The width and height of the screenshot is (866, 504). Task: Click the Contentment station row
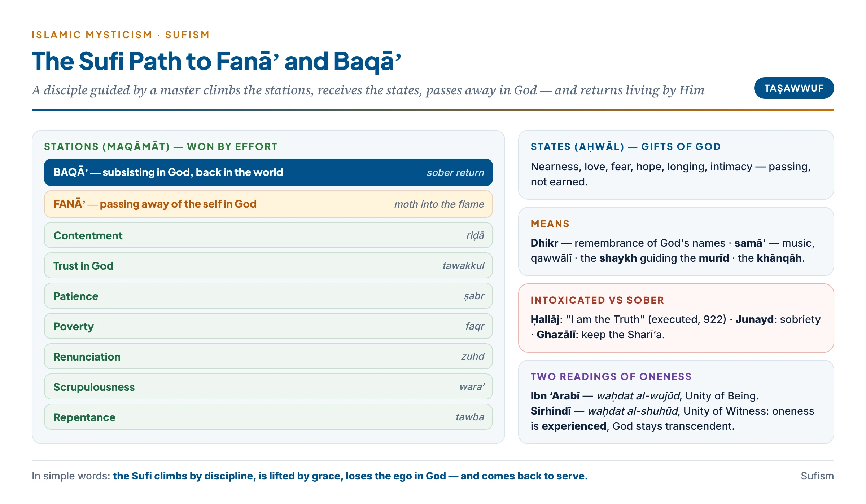[x=268, y=235]
